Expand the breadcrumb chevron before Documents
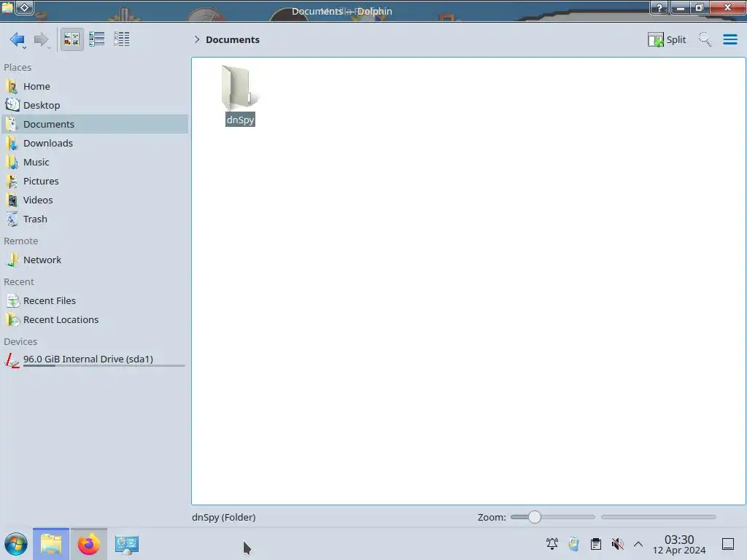The image size is (747, 560). tap(197, 39)
